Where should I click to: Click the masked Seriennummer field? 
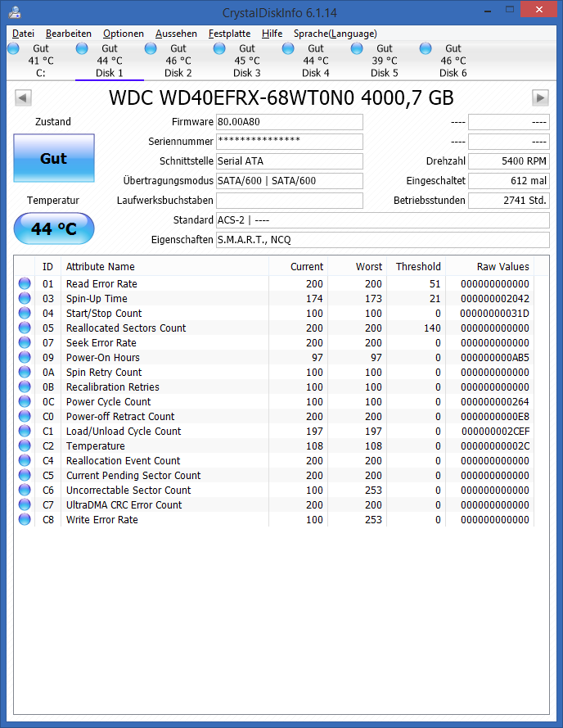click(290, 142)
